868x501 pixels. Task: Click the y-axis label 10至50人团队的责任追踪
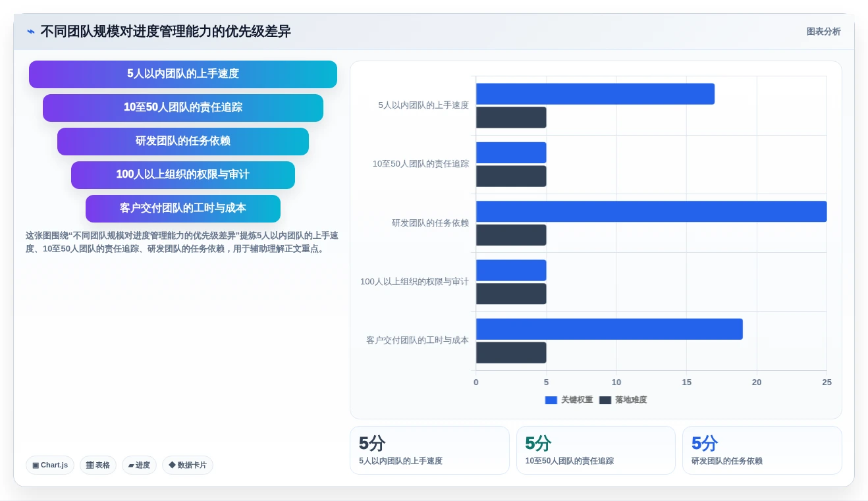[421, 164]
